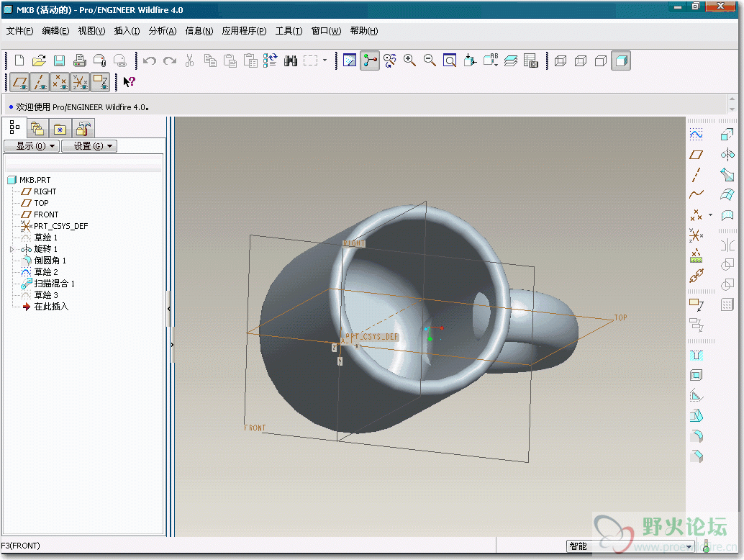Open the Model Tree navigator tab

pyautogui.click(x=14, y=127)
